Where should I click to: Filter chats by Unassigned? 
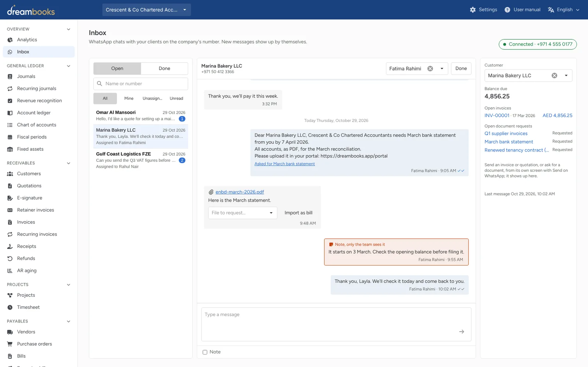click(x=153, y=99)
